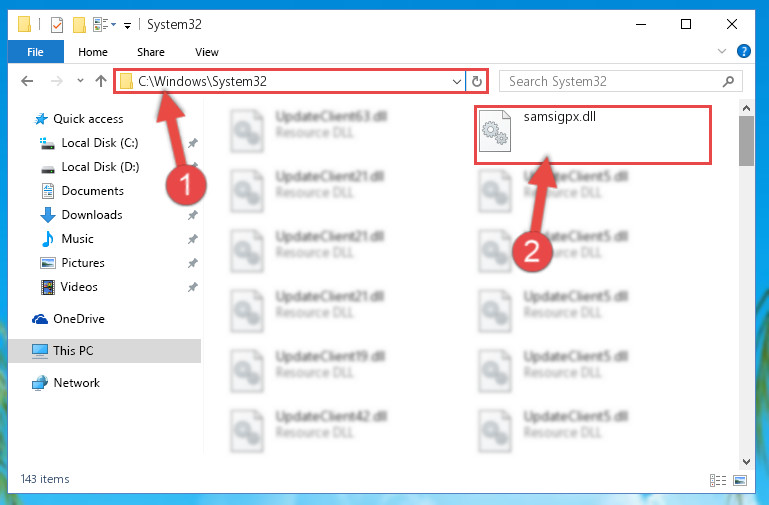Select Local Disk (D:) in sidebar
The image size is (769, 505).
[100, 167]
